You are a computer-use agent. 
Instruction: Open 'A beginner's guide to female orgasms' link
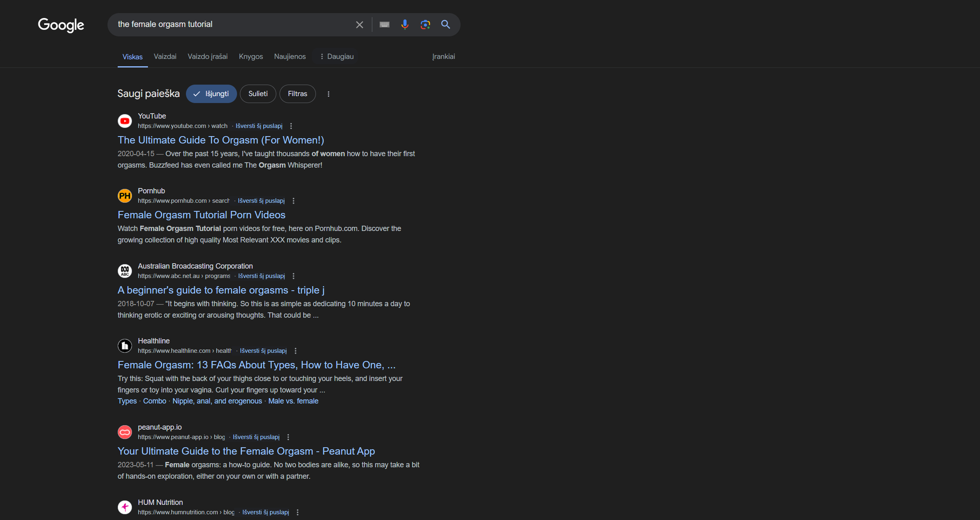click(x=221, y=290)
